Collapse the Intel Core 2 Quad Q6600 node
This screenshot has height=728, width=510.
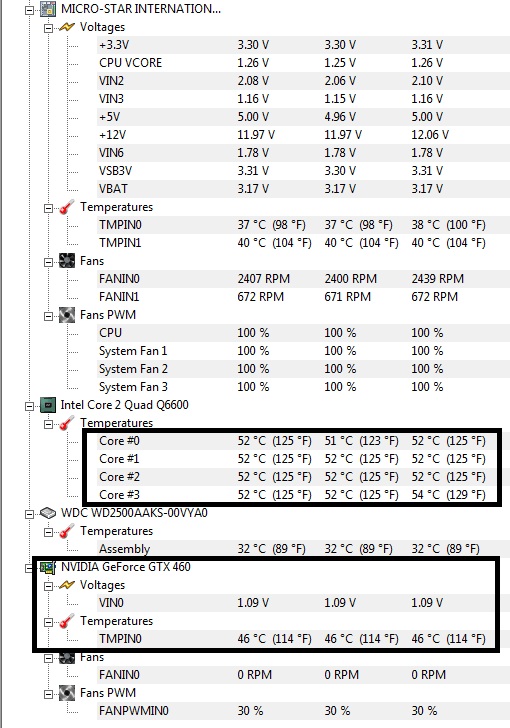pyautogui.click(x=30, y=406)
